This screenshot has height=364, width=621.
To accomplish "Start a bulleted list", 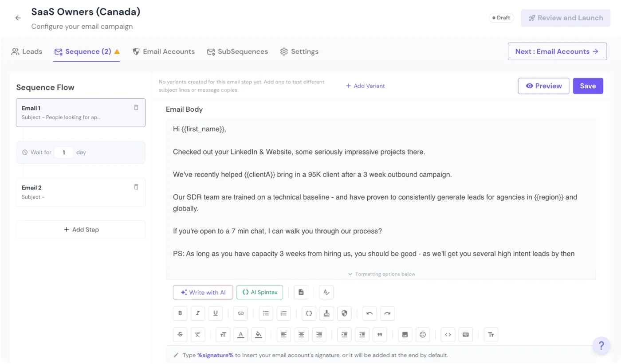I will [x=266, y=313].
